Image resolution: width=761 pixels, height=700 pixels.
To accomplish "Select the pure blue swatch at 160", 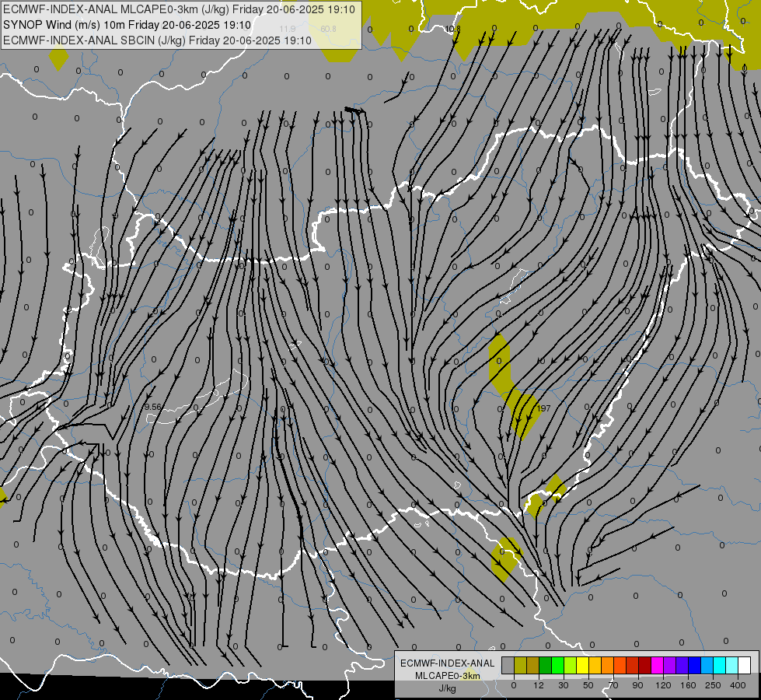I will point(695,666).
